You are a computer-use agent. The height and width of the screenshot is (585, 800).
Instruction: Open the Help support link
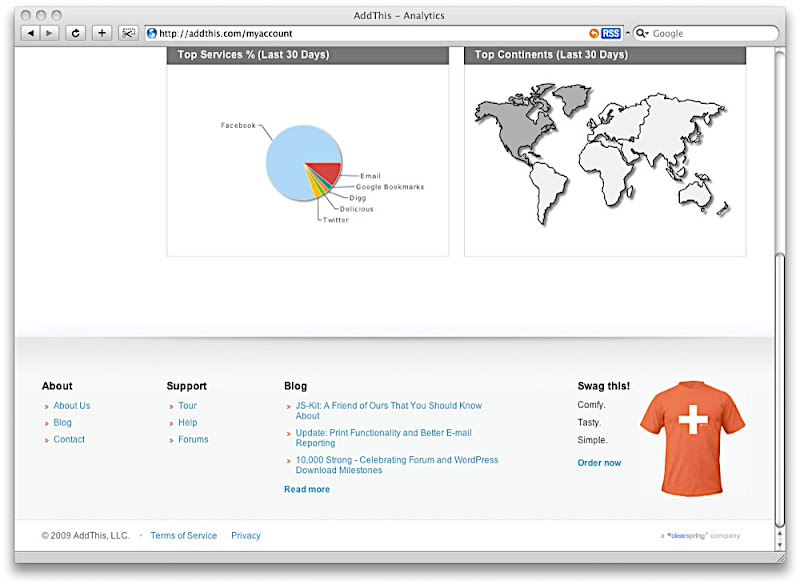coord(187,422)
